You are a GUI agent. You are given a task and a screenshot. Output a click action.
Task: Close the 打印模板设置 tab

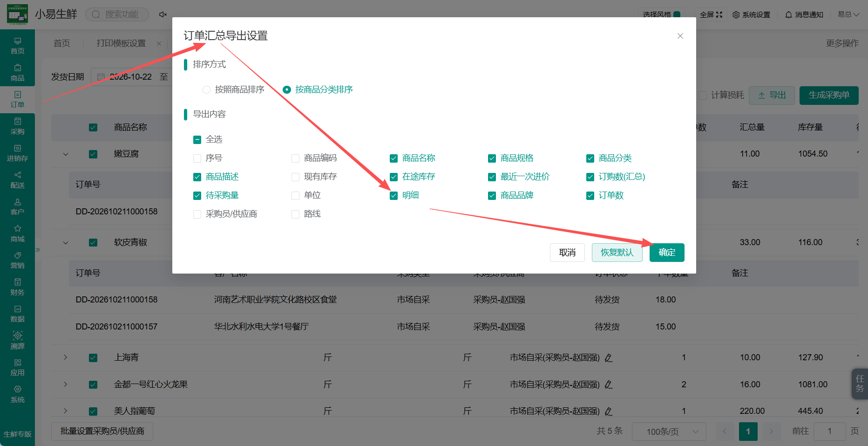(159, 44)
